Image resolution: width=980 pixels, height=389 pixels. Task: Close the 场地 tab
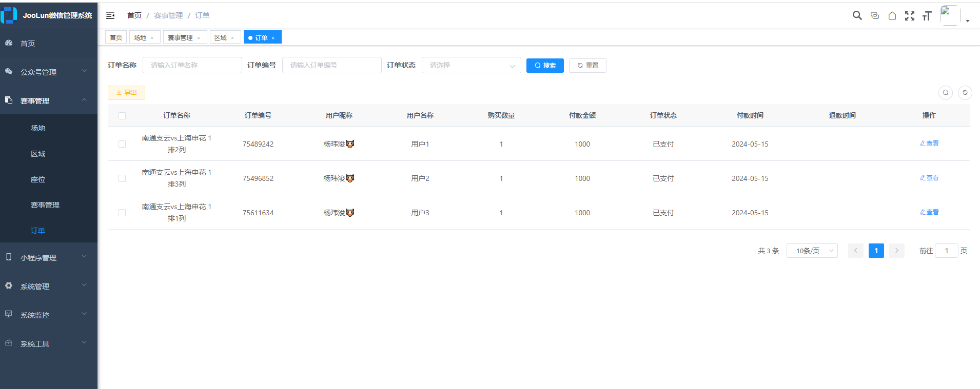point(152,38)
